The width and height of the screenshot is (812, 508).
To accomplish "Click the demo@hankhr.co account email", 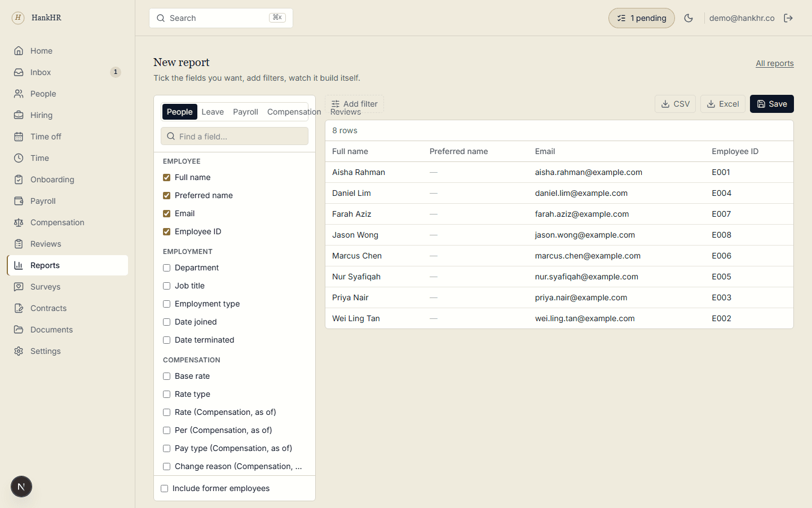I will tap(742, 18).
